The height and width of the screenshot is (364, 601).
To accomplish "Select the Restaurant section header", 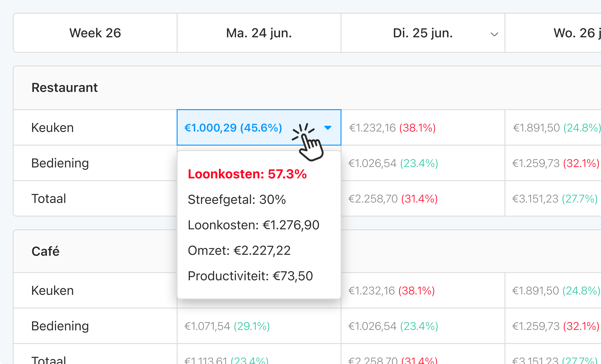I will [x=65, y=88].
